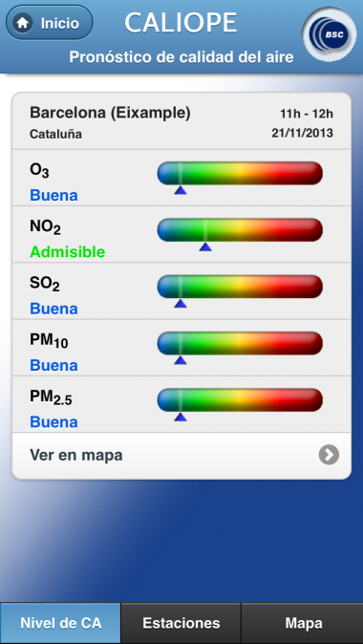This screenshot has width=363, height=644.
Task: Select the Barcelona (Eixample) station header
Action: tap(181, 121)
